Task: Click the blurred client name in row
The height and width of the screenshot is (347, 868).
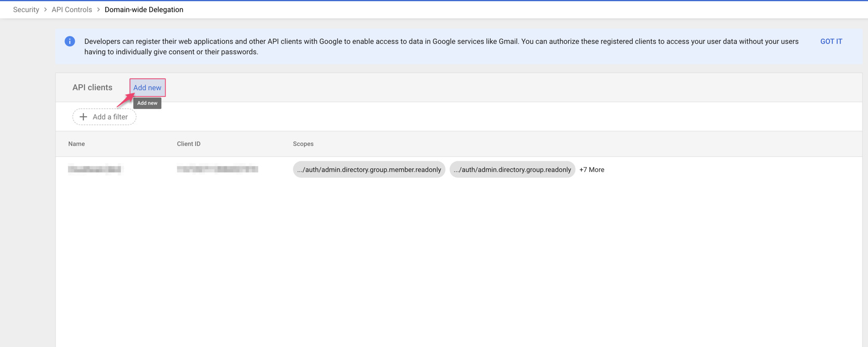Action: [x=94, y=169]
